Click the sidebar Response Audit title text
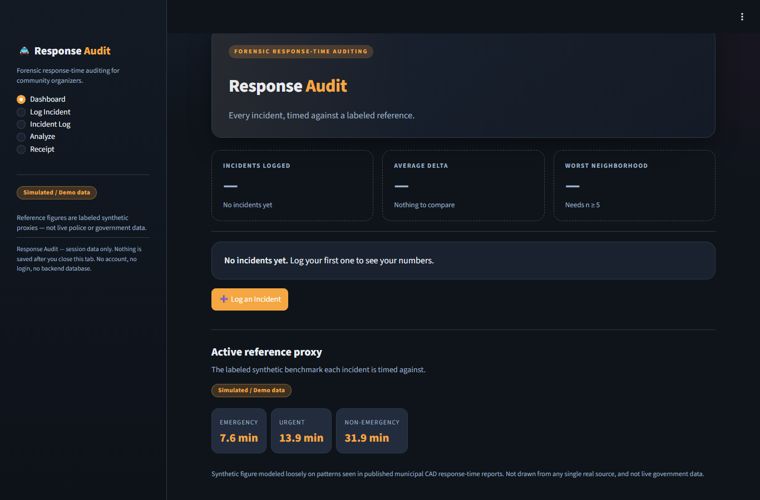Screen dimensions: 760x500 pos(72,51)
